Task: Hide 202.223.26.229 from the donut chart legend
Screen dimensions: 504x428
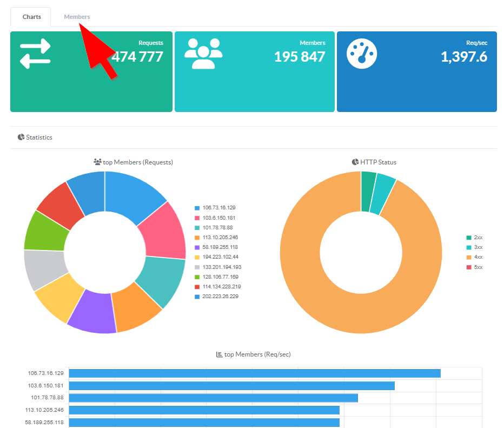Action: (220, 297)
